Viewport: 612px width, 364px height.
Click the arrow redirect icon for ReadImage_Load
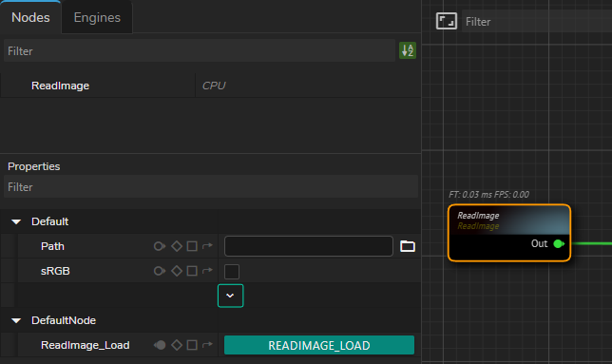coord(207,344)
